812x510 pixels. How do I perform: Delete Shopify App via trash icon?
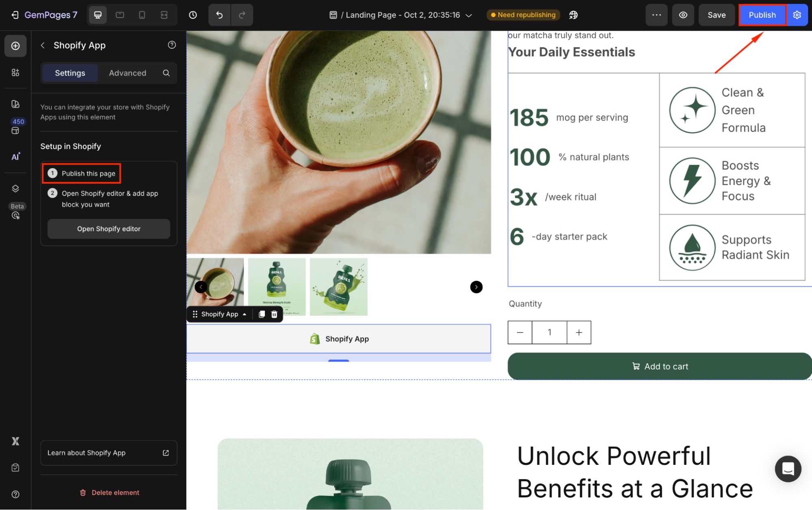coord(274,314)
